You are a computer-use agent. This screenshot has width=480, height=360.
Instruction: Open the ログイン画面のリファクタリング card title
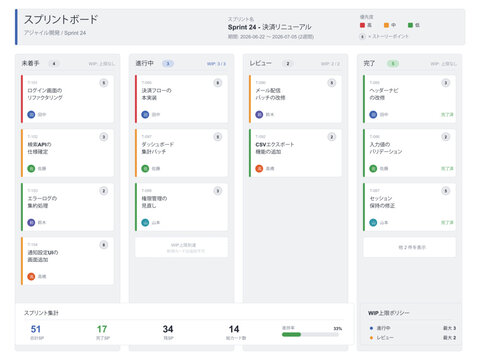coord(45,94)
